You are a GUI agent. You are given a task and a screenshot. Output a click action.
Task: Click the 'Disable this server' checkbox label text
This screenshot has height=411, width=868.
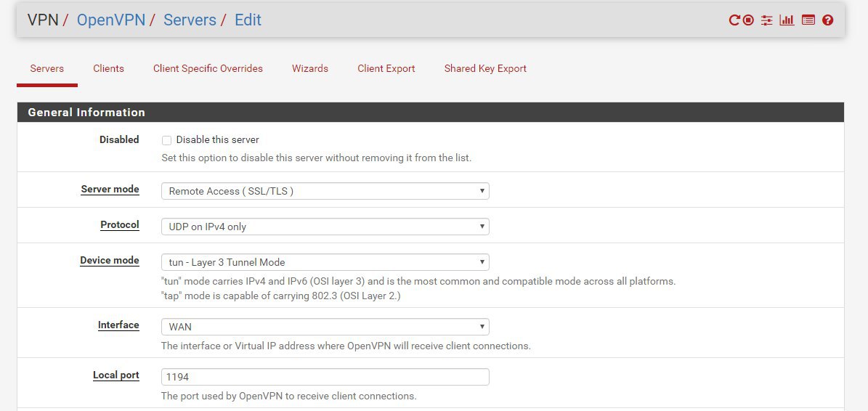(218, 140)
